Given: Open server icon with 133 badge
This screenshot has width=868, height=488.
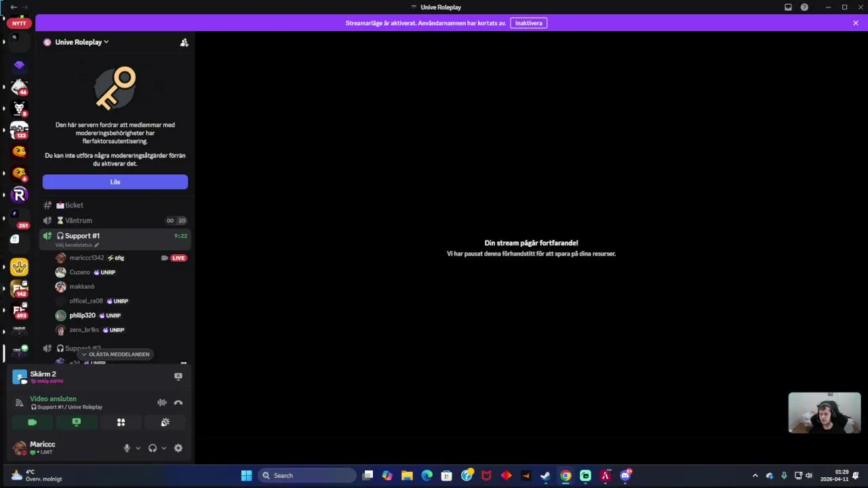Looking at the screenshot, I should point(19,130).
